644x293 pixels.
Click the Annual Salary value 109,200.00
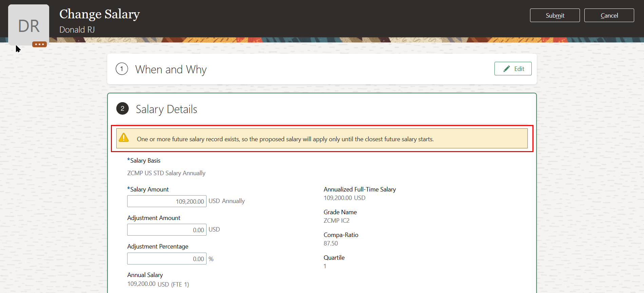(x=141, y=284)
